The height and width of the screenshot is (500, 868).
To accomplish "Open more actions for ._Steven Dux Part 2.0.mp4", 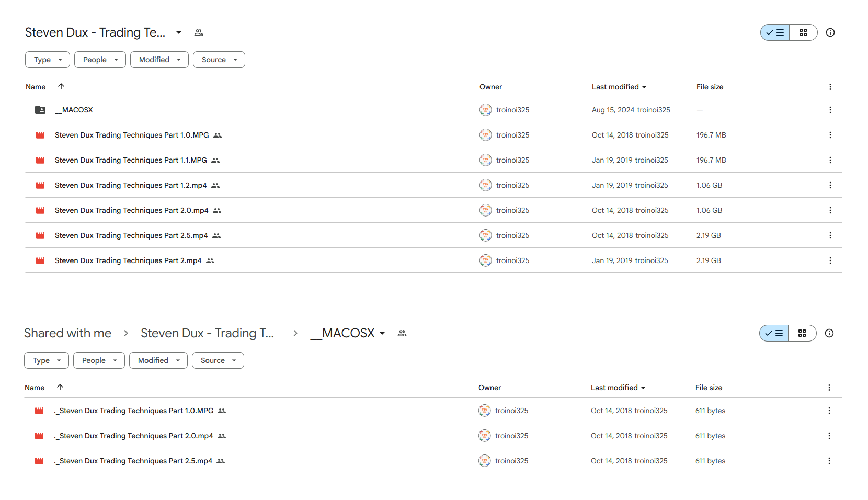I will (x=829, y=436).
